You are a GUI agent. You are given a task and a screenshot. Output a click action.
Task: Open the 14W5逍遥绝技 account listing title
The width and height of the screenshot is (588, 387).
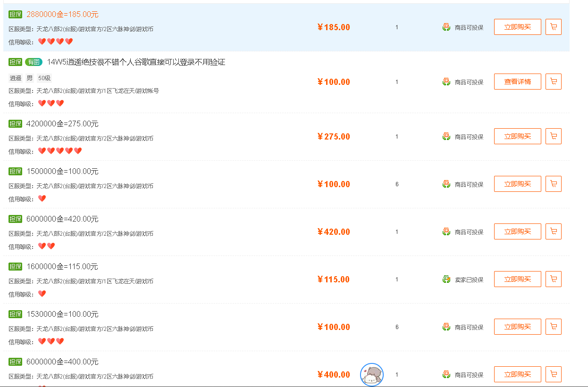pos(136,62)
